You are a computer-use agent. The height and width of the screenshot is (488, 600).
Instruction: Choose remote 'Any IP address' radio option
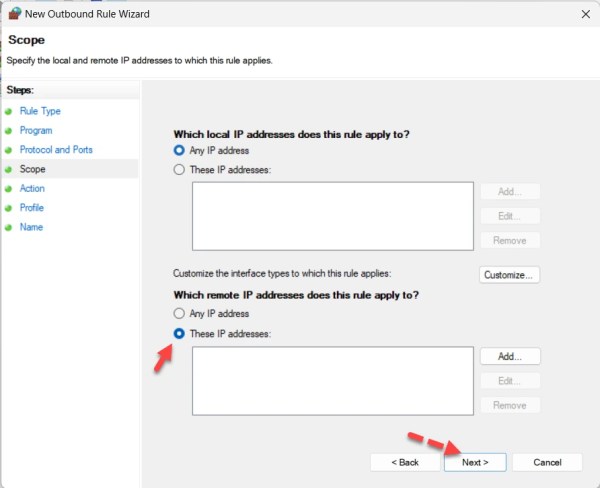[180, 314]
